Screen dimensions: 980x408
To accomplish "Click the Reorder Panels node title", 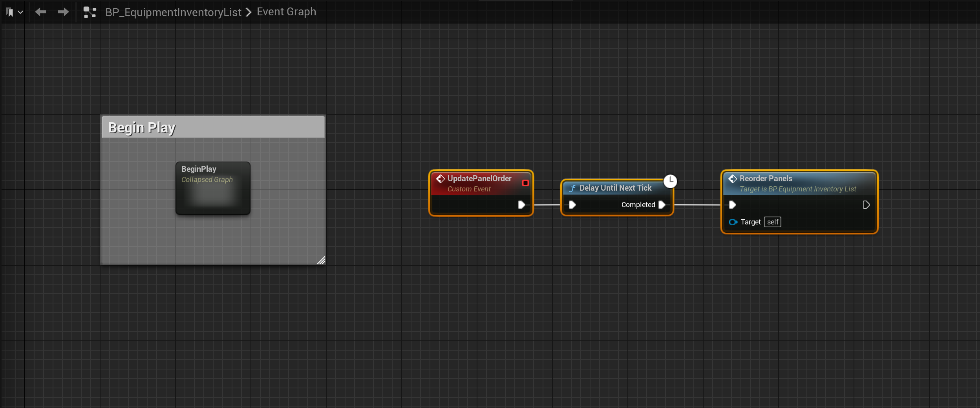I will [x=766, y=178].
